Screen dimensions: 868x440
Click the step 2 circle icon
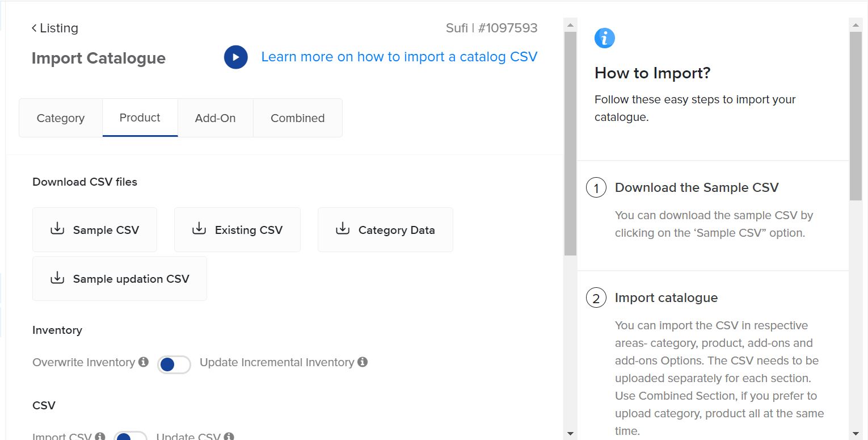point(596,298)
